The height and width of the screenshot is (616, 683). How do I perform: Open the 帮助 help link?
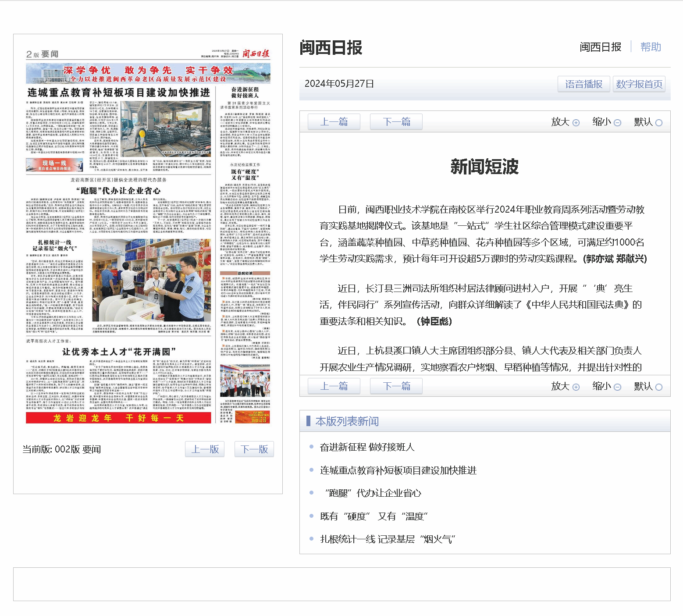point(651,47)
